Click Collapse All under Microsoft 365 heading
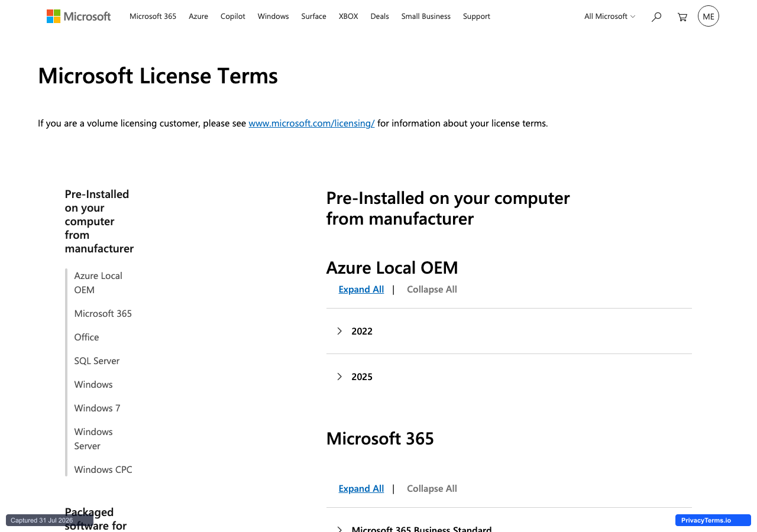Image resolution: width=757 pixels, height=532 pixels. (x=432, y=489)
